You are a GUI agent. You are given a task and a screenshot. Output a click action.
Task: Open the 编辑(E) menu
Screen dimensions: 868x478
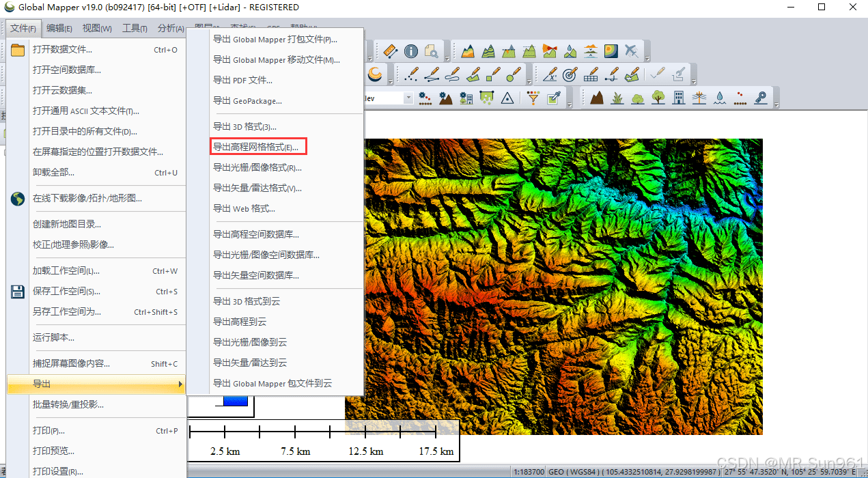(59, 28)
